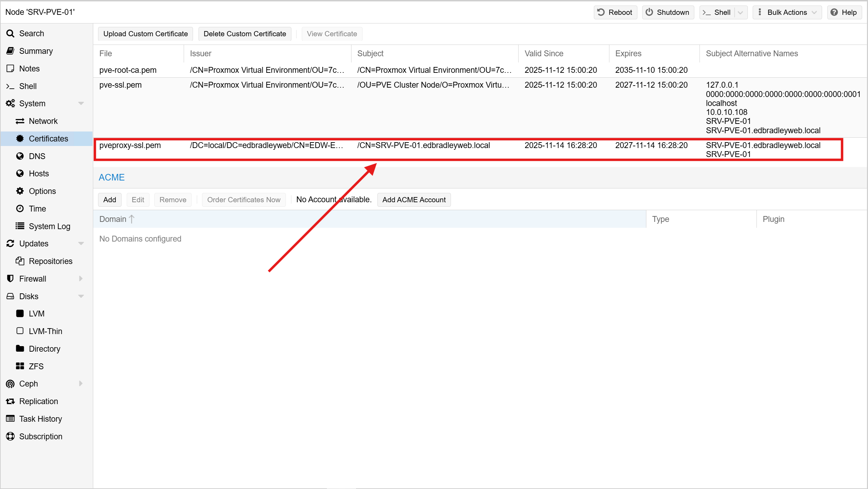
Task: Click Upload Custom Certificate button
Action: [145, 34]
